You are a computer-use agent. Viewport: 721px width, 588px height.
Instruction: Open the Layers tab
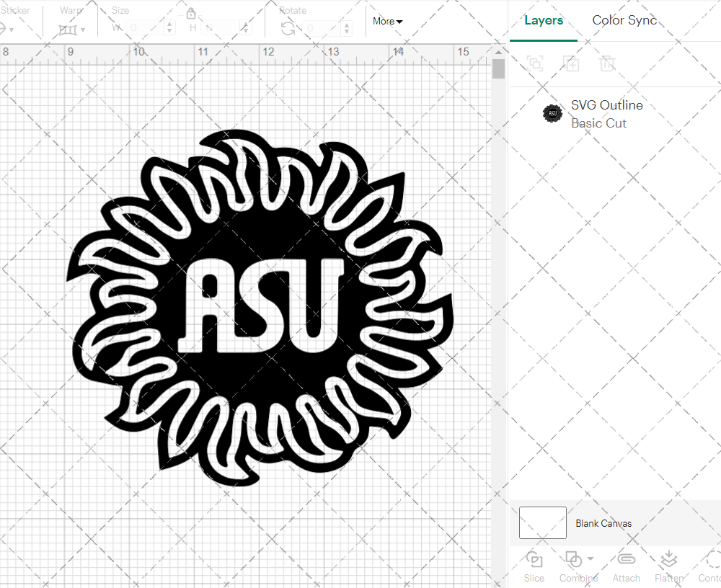[544, 20]
